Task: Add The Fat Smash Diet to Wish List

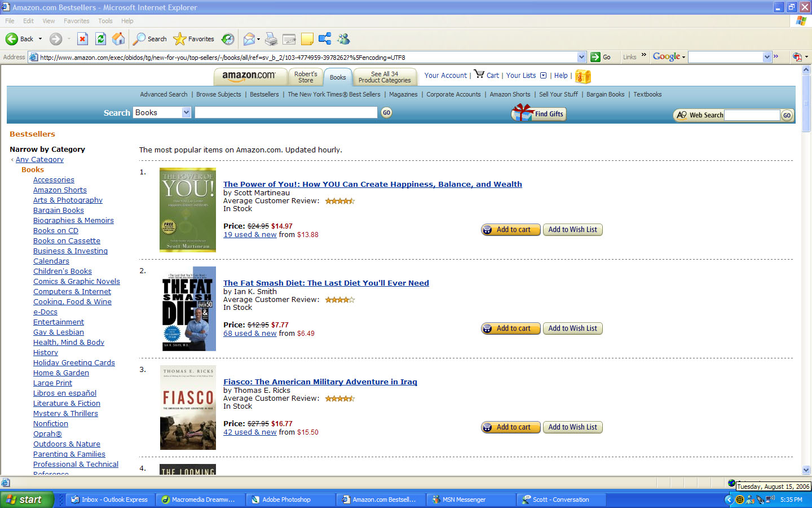Action: tap(573, 329)
